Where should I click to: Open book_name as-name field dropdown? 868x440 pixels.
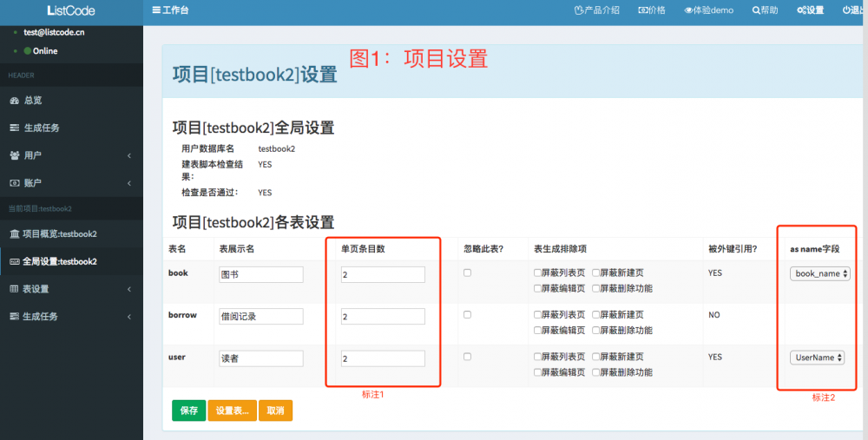coord(820,273)
